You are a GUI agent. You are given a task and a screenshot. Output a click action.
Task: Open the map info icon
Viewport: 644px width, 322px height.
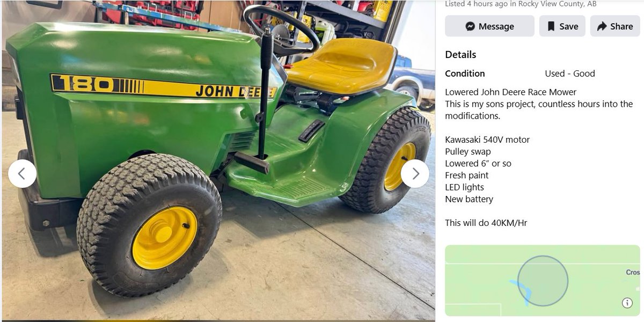[x=627, y=303]
